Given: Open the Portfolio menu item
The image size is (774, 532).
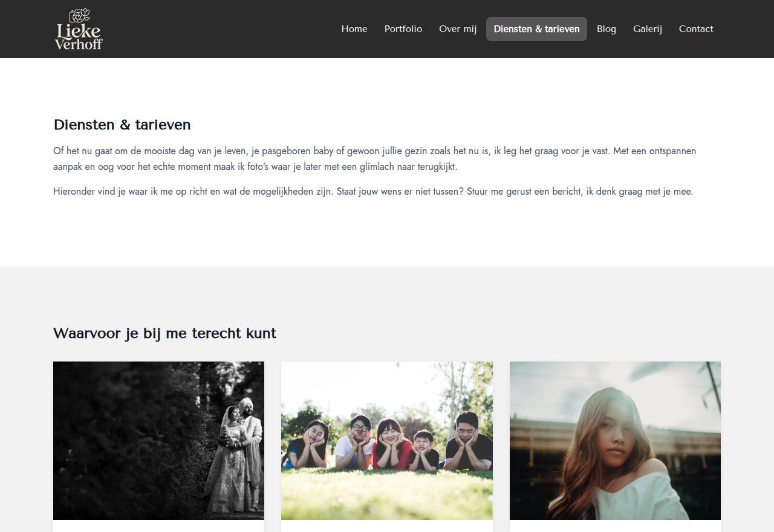Looking at the screenshot, I should pyautogui.click(x=403, y=29).
